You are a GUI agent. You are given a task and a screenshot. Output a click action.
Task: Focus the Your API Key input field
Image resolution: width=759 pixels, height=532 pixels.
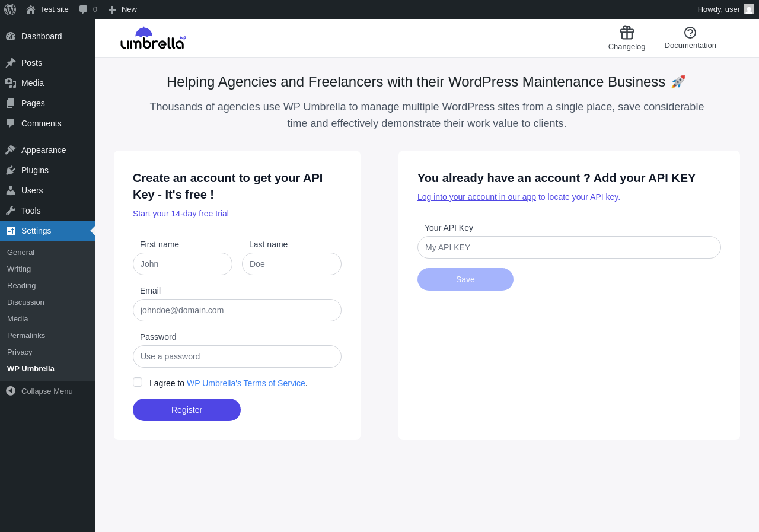point(569,247)
